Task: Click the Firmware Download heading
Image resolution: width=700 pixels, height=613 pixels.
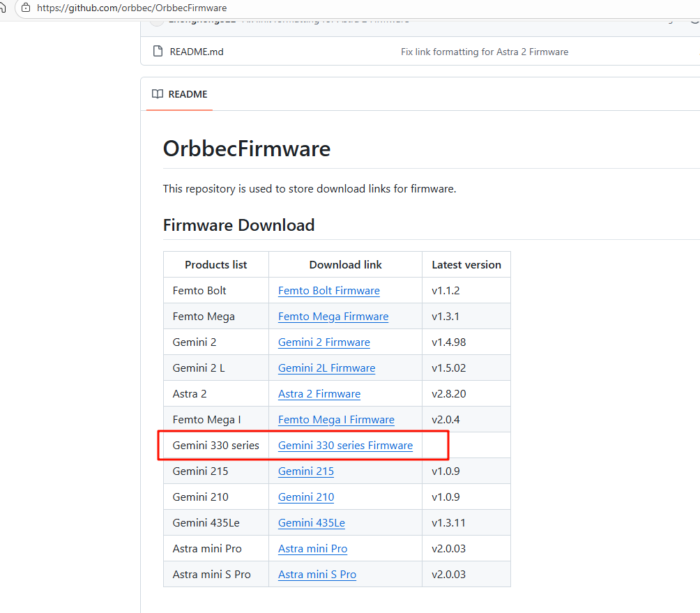Action: click(x=238, y=225)
